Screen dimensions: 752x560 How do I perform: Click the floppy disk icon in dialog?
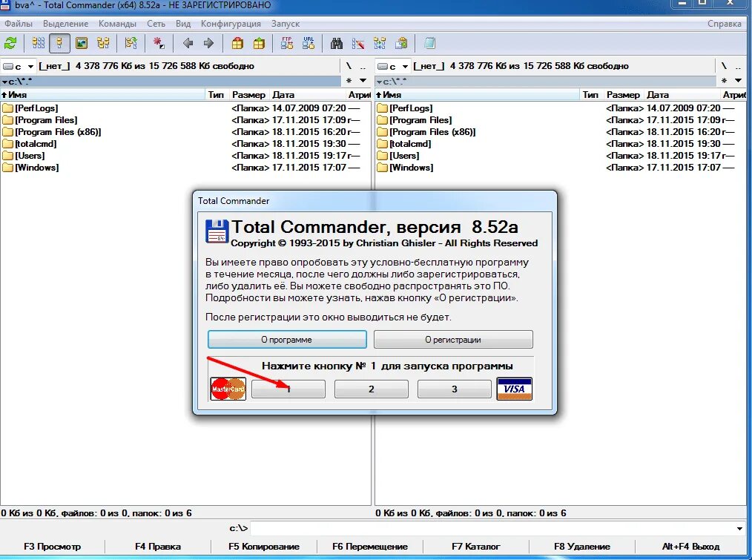pos(217,231)
